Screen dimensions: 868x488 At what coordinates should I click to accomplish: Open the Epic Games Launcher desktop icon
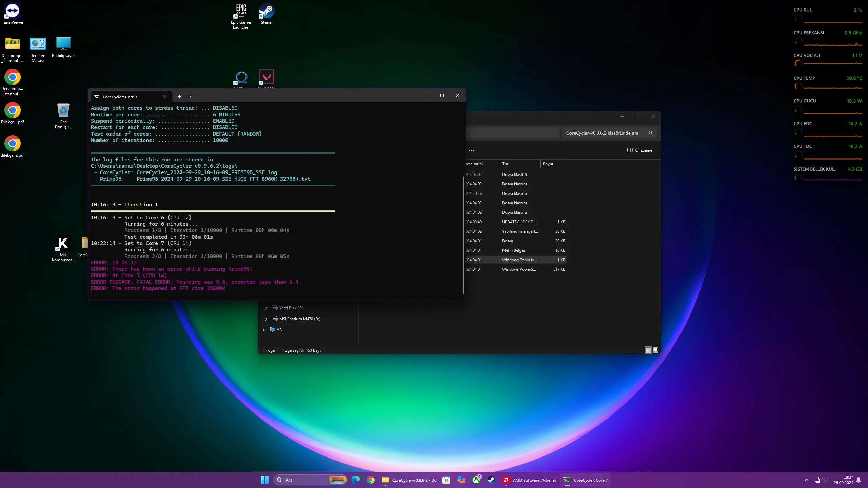[241, 16]
